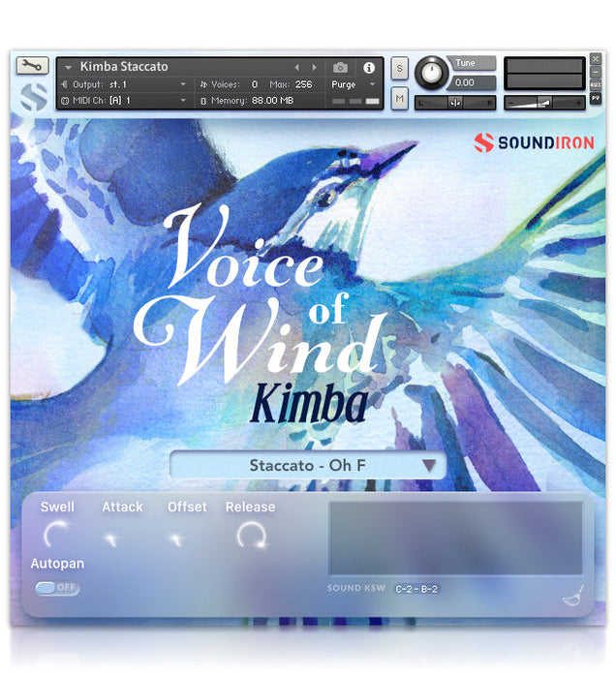Adjust the Tune knob
616x678 pixels.
tap(432, 73)
